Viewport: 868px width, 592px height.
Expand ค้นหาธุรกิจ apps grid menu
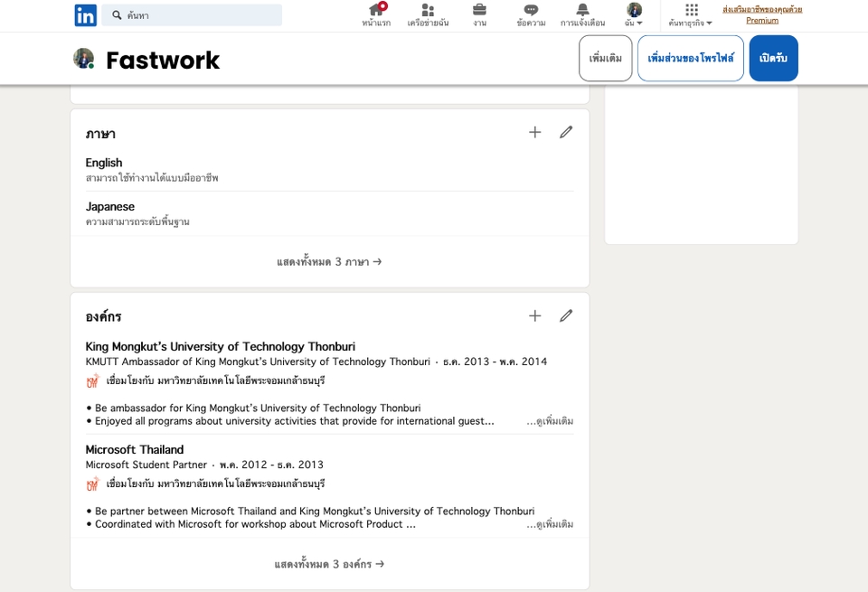point(690,15)
